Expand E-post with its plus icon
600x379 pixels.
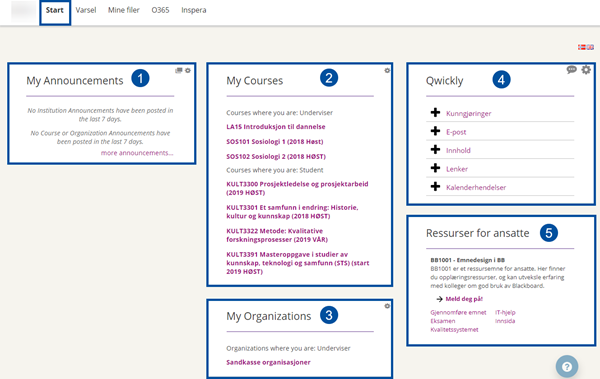435,131
